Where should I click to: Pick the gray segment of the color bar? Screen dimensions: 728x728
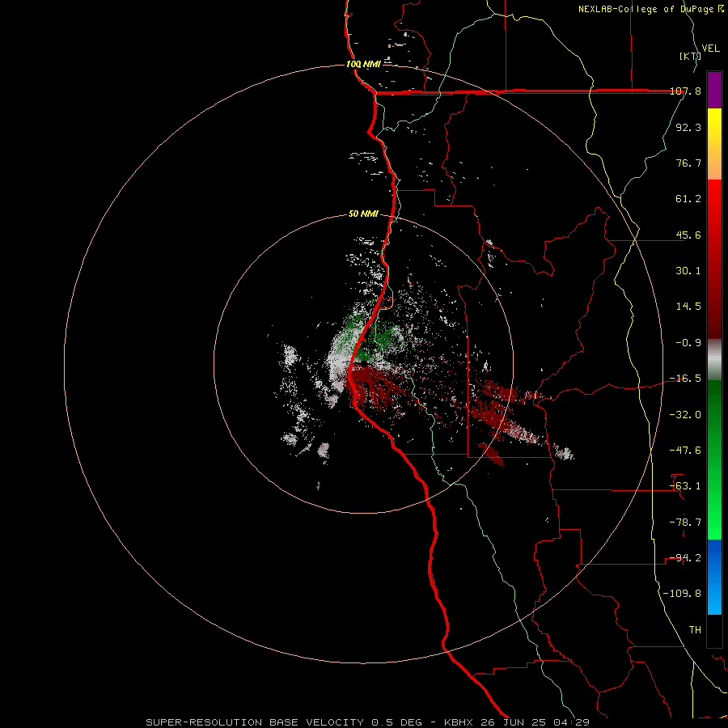point(714,360)
